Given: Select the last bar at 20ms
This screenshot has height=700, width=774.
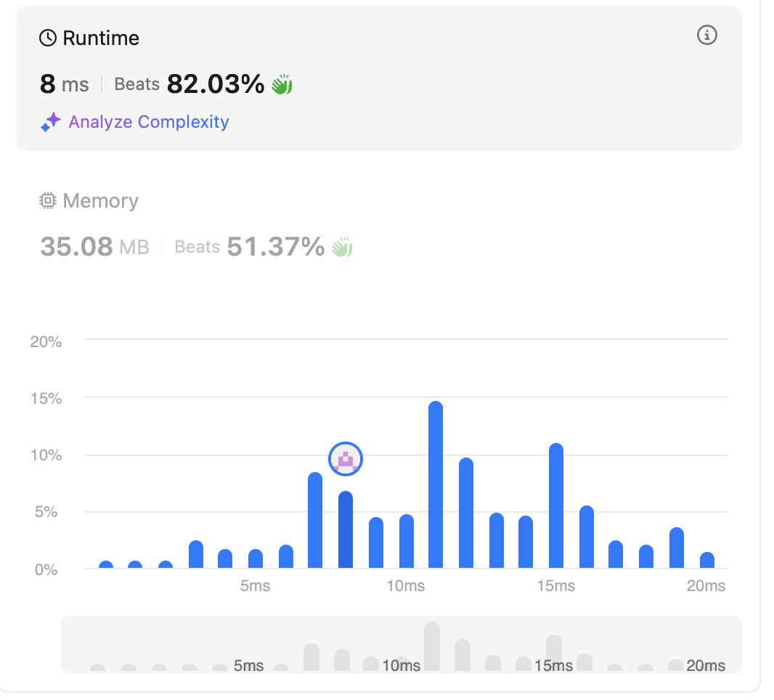Looking at the screenshot, I should [x=707, y=561].
